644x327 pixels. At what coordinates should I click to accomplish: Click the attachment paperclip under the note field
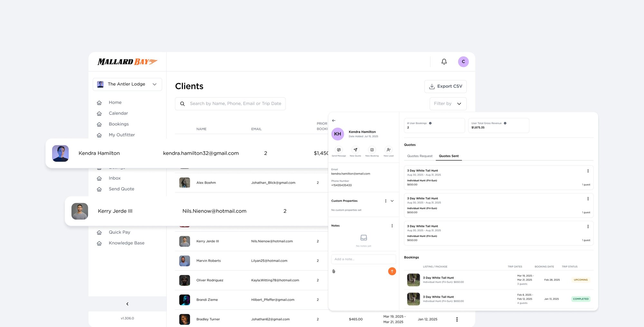334,271
